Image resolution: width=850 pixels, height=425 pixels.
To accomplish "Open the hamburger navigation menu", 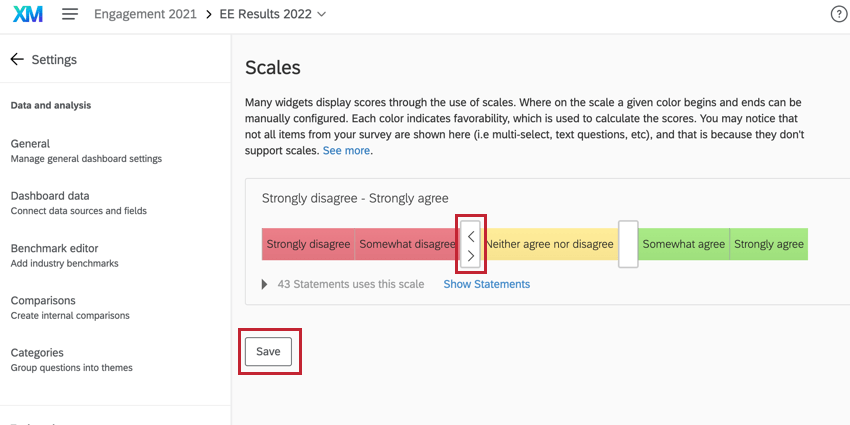I will tap(70, 14).
